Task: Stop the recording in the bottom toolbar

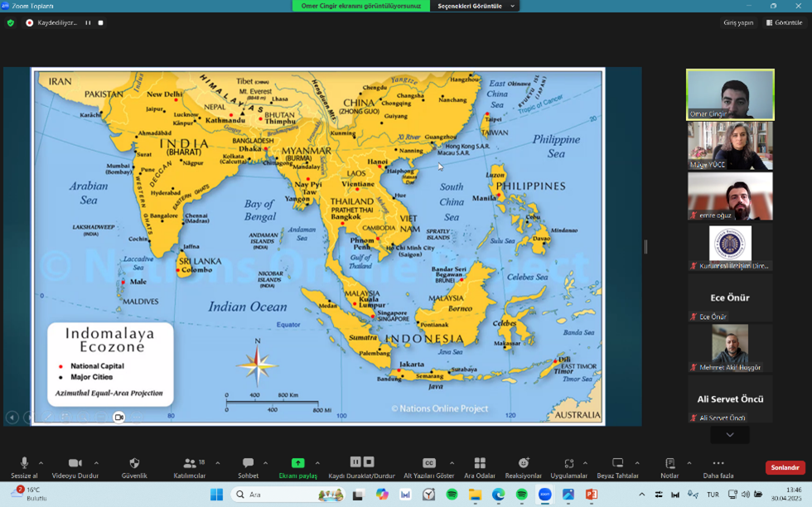Action: coord(369,461)
